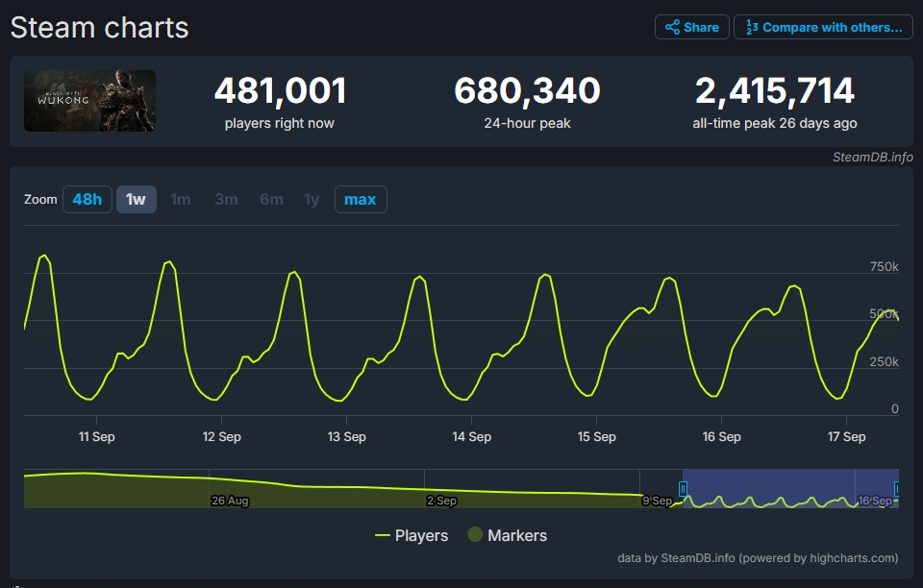
Task: Select the max zoom range
Action: [361, 199]
